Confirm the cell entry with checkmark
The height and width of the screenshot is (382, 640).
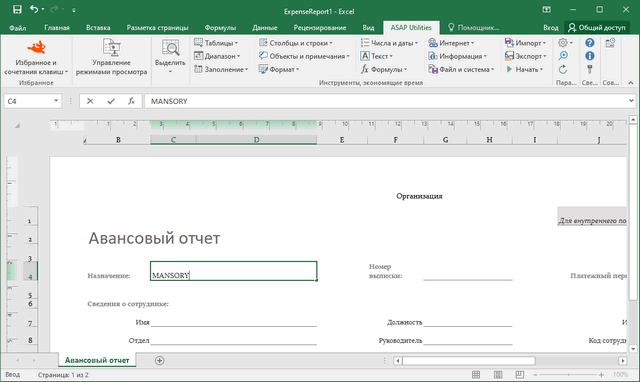(x=111, y=101)
